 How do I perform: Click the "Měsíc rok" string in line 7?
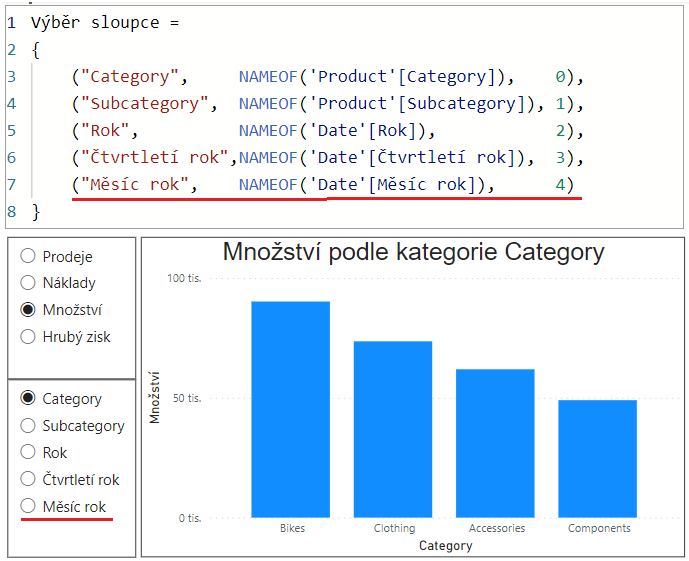[x=135, y=185]
